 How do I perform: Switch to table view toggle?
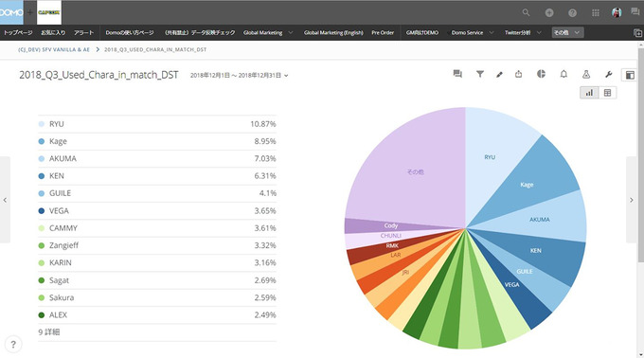click(607, 93)
